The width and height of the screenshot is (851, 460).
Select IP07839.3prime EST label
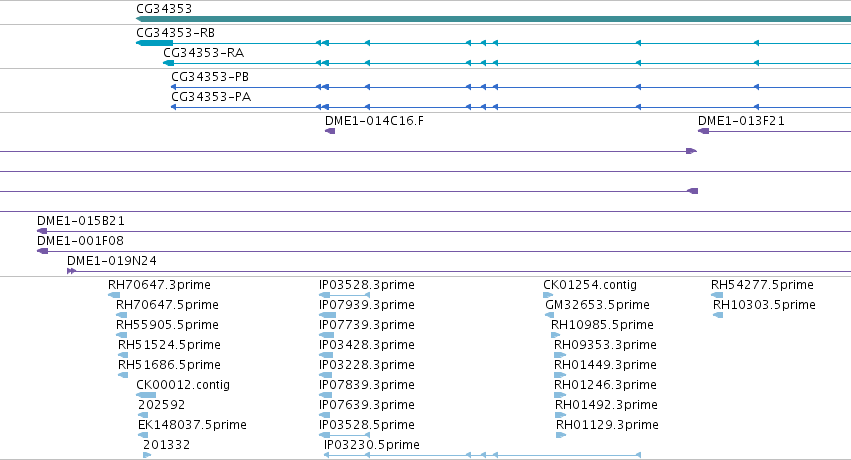[x=367, y=385]
